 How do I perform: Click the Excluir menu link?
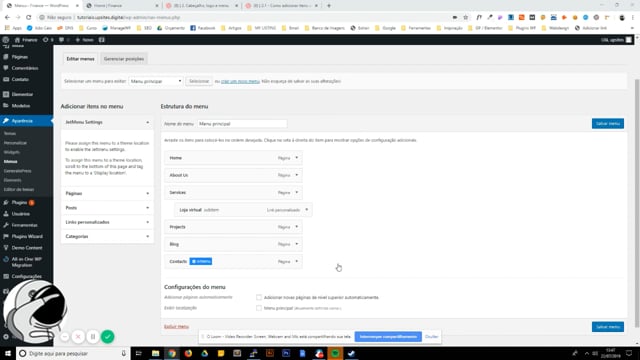[x=176, y=327]
